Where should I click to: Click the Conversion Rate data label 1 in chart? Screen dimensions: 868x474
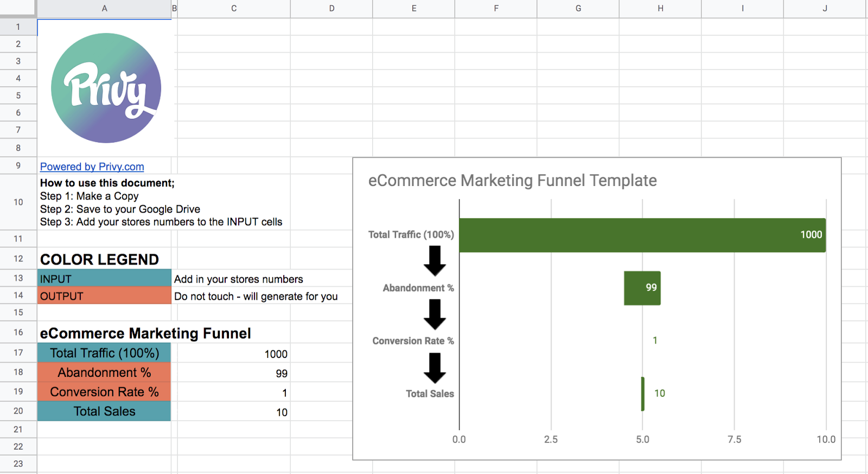point(655,341)
